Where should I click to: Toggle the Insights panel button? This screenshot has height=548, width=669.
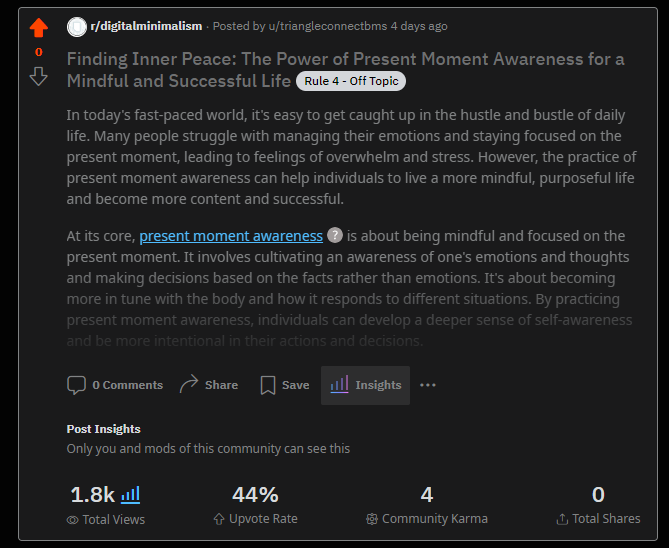[365, 385]
